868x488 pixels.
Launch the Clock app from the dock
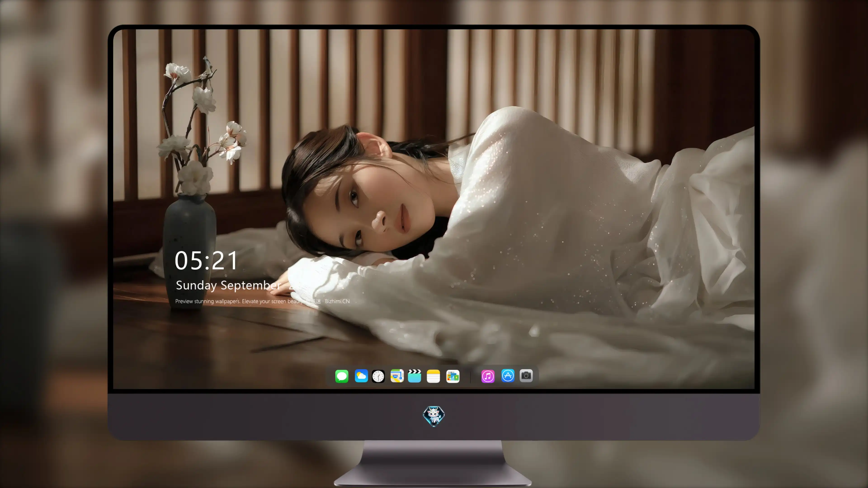coord(378,376)
